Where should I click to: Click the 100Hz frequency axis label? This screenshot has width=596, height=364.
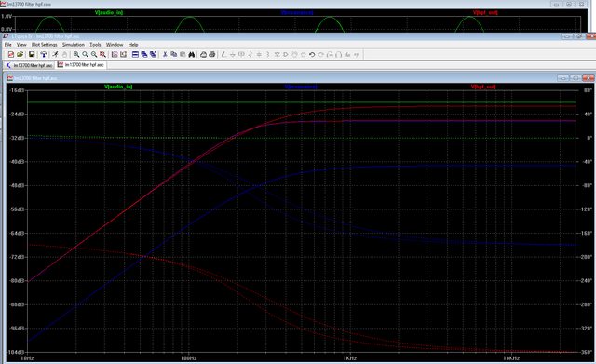point(188,358)
